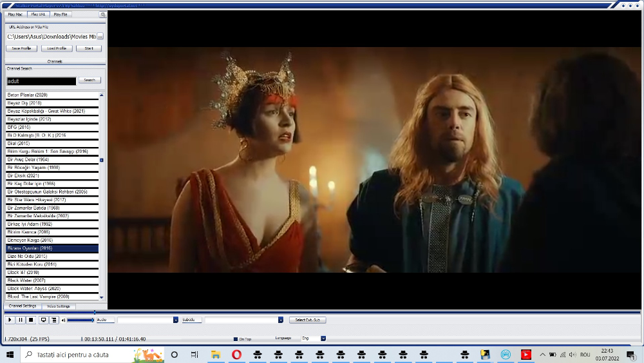
Task: Enable the On Top checkbox
Action: 236,339
